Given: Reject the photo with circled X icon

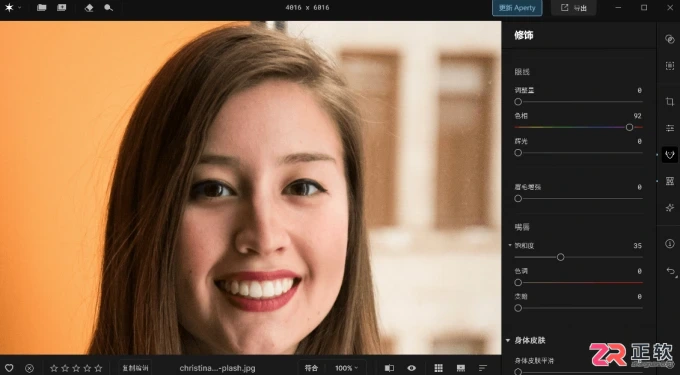Looking at the screenshot, I should tap(29, 368).
